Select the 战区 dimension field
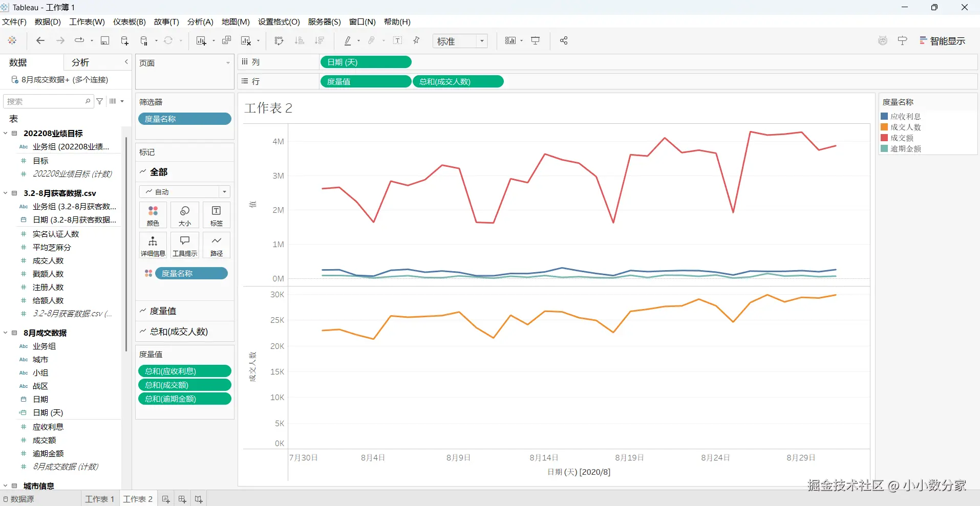Screen dimensions: 980x506 40,386
